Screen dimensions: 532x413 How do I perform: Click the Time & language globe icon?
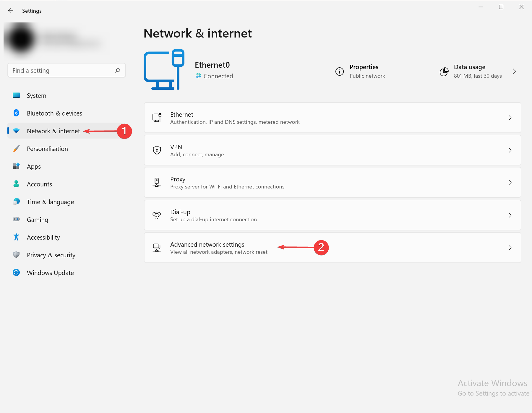pos(16,201)
